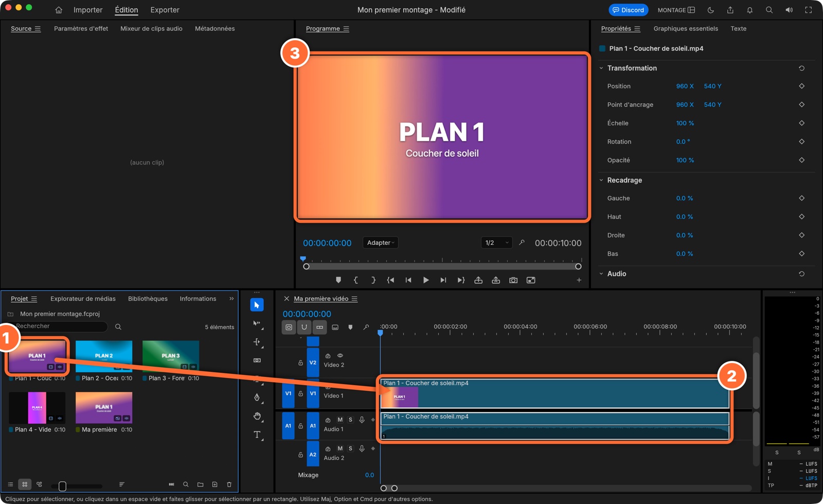
Task: Click the Rechercher search field
Action: (60, 327)
